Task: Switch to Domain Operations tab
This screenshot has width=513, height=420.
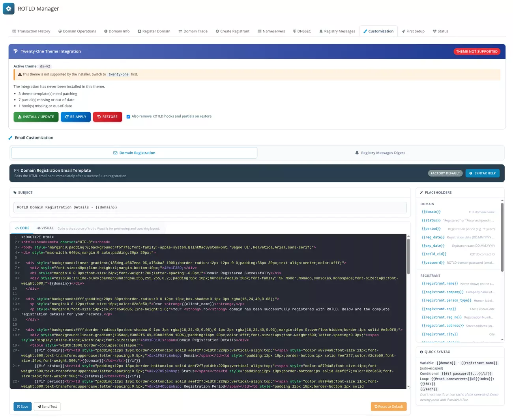Action: pos(77,31)
